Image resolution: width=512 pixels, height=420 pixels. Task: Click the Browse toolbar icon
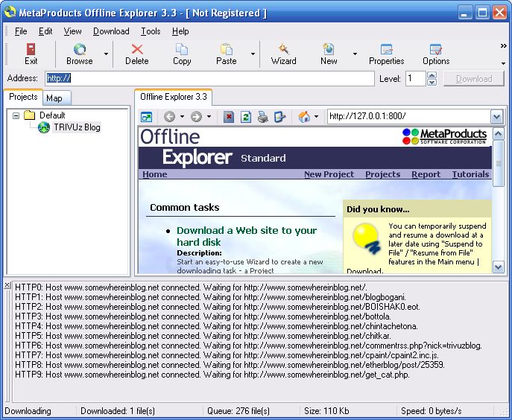[80, 50]
